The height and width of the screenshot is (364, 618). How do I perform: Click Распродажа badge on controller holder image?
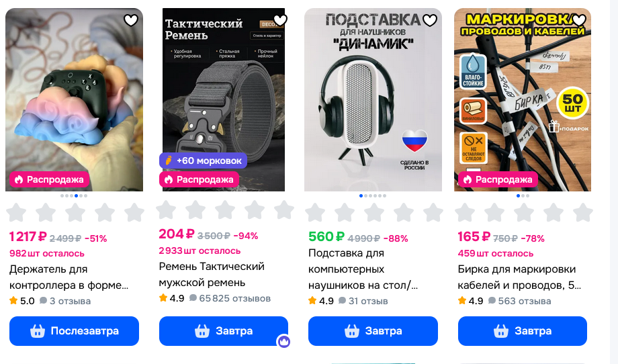[x=49, y=179]
